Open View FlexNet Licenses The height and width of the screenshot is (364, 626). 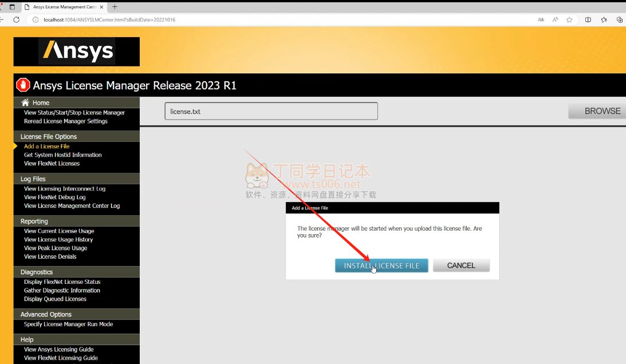pos(52,163)
